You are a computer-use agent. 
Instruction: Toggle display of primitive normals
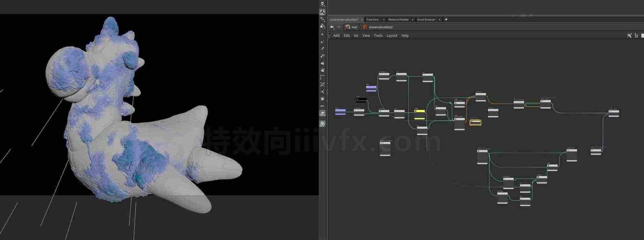point(322,63)
